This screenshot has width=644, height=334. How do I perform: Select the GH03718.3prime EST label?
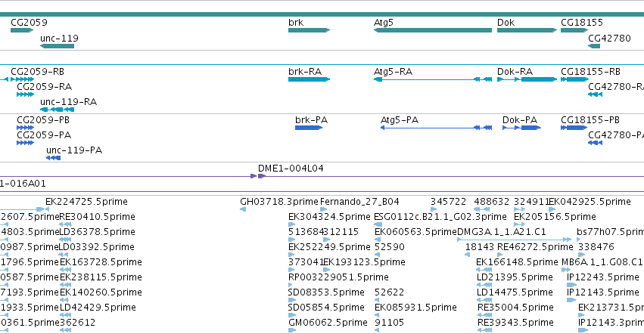tap(279, 202)
